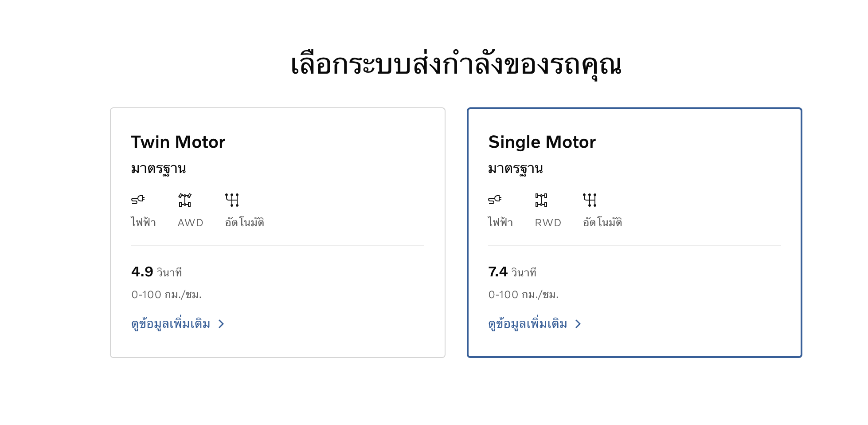Click RWD drivetrain icon in Single Motor card

tap(541, 200)
